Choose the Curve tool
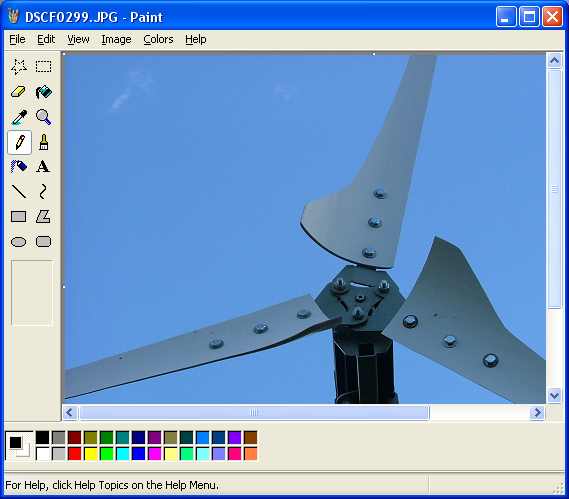The height and width of the screenshot is (499, 569). pyautogui.click(x=43, y=192)
